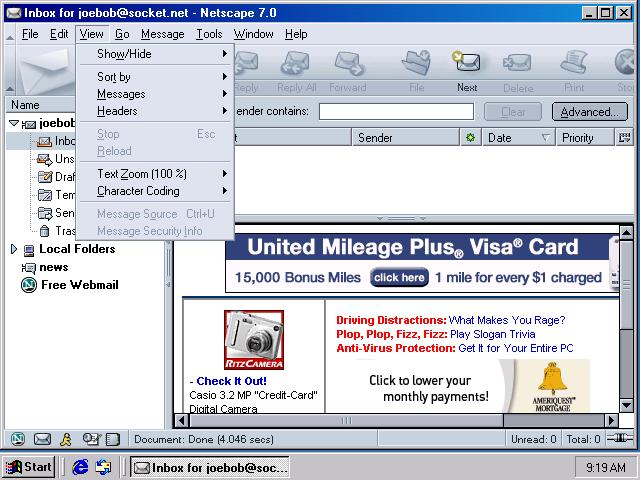Click the Outlook Express quick launch icon
The width and height of the screenshot is (640, 480).
point(103,467)
